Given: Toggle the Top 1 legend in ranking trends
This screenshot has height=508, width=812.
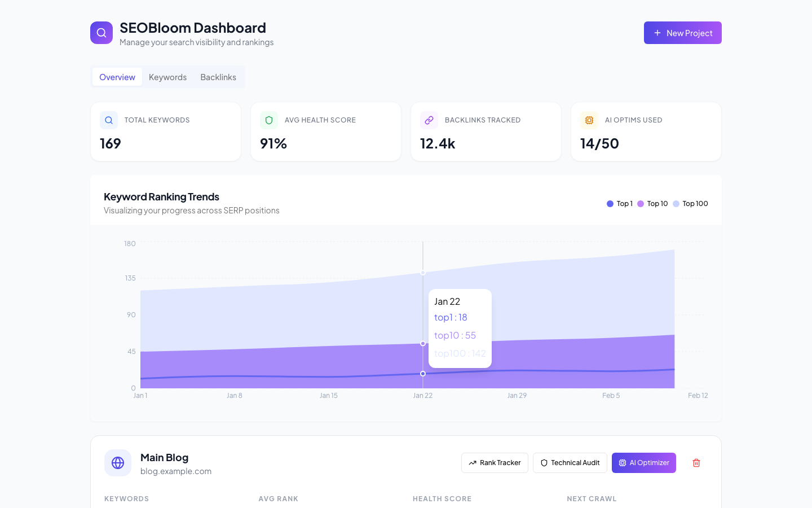Looking at the screenshot, I should [620, 203].
